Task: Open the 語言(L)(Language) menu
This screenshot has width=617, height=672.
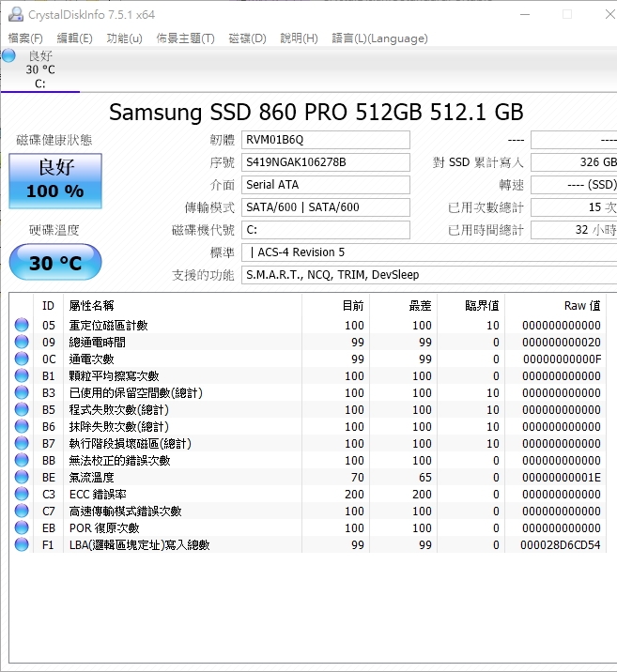Action: click(380, 38)
